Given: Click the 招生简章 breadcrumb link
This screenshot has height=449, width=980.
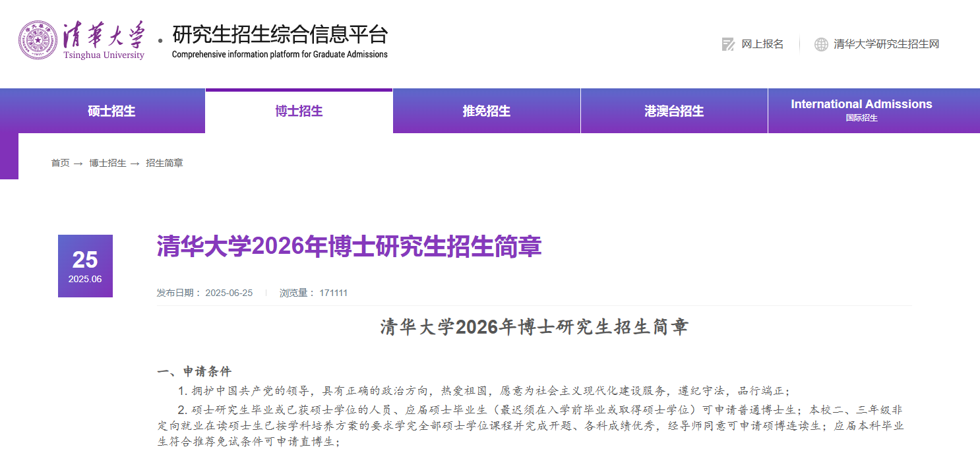Looking at the screenshot, I should [164, 163].
